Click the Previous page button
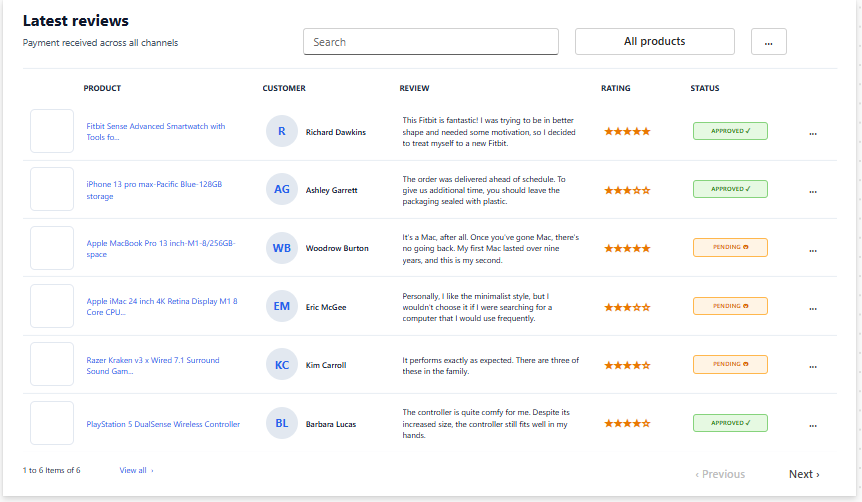The width and height of the screenshot is (862, 502). click(720, 474)
